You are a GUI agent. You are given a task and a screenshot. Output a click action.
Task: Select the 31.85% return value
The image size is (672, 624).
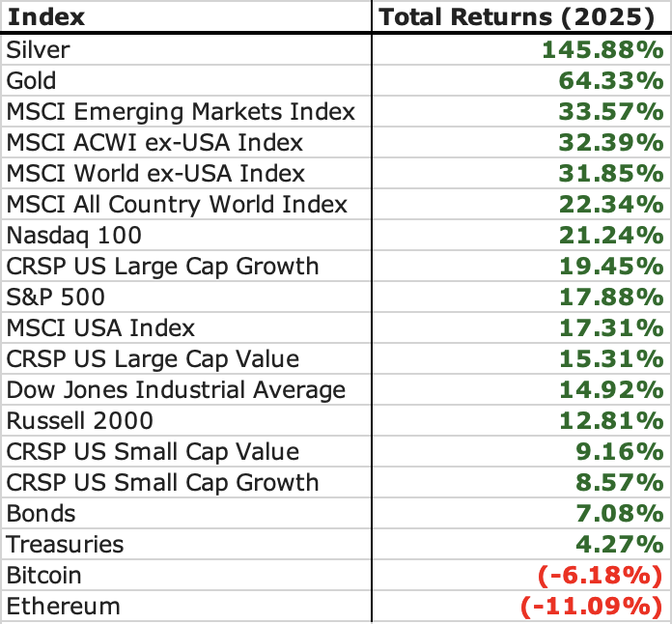pyautogui.click(x=610, y=174)
